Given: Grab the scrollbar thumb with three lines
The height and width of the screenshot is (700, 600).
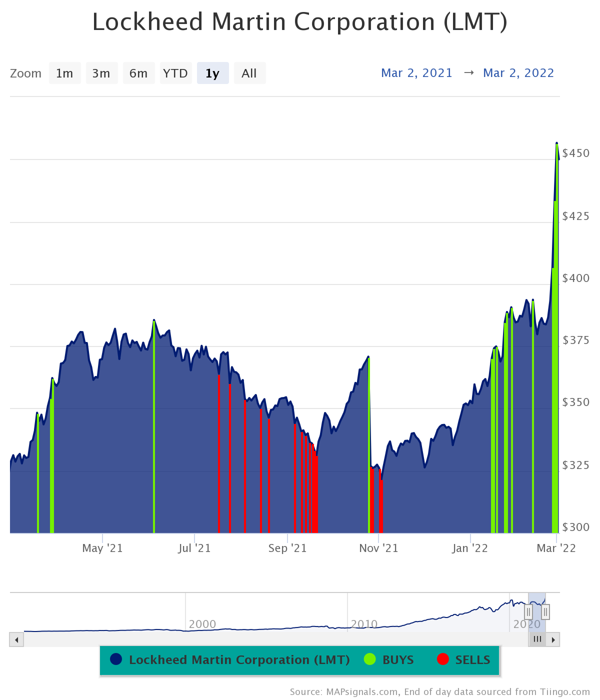Looking at the screenshot, I should click(x=537, y=639).
